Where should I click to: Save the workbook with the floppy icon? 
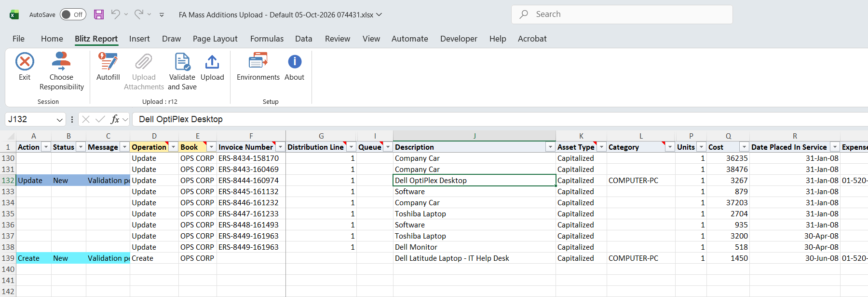coord(99,14)
